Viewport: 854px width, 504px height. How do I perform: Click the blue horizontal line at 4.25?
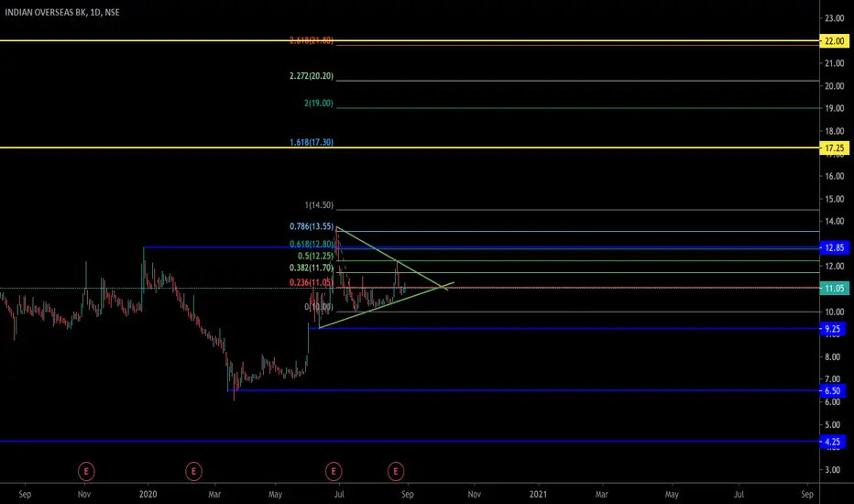click(409, 441)
